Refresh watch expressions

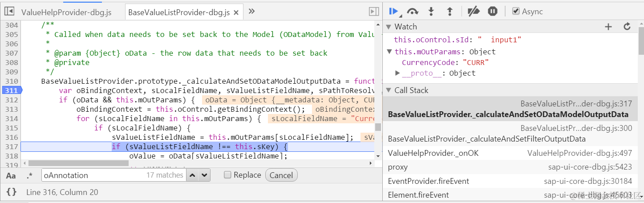[627, 27]
